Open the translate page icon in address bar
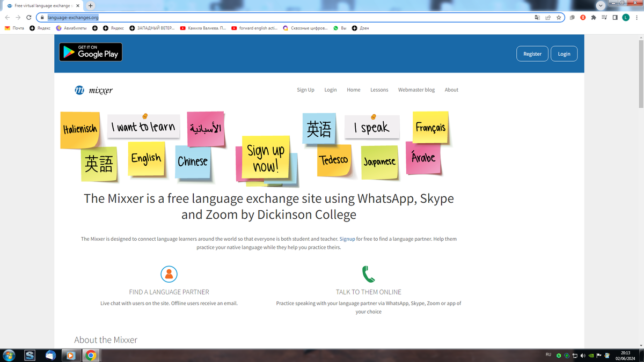 pos(537,17)
